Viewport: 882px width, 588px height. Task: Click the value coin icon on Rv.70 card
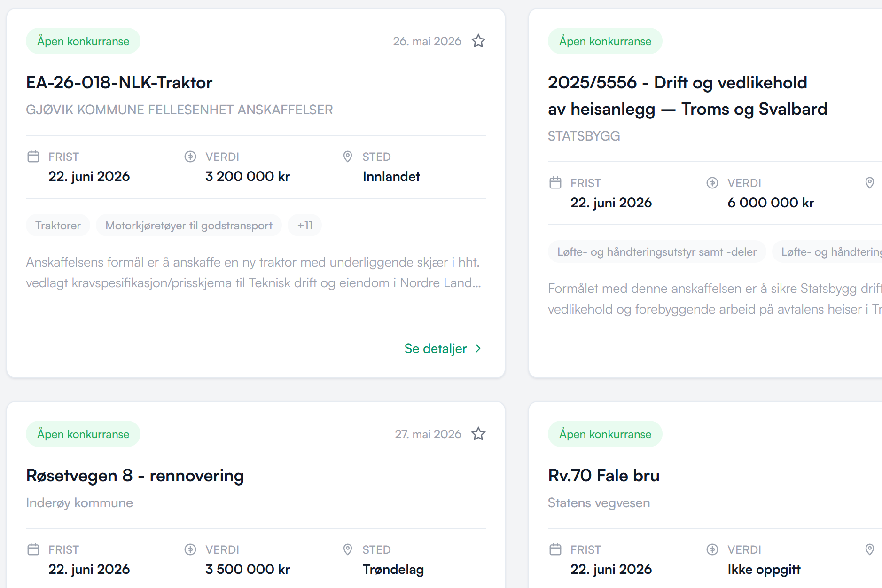tap(712, 549)
